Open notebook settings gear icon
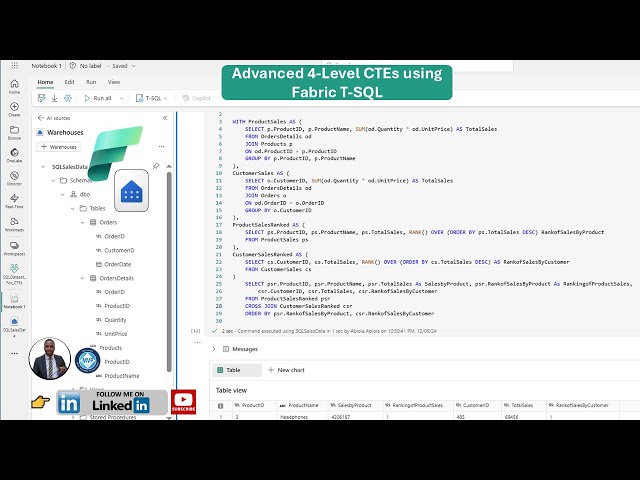Viewport: 640px width, 480px height. coord(68,98)
